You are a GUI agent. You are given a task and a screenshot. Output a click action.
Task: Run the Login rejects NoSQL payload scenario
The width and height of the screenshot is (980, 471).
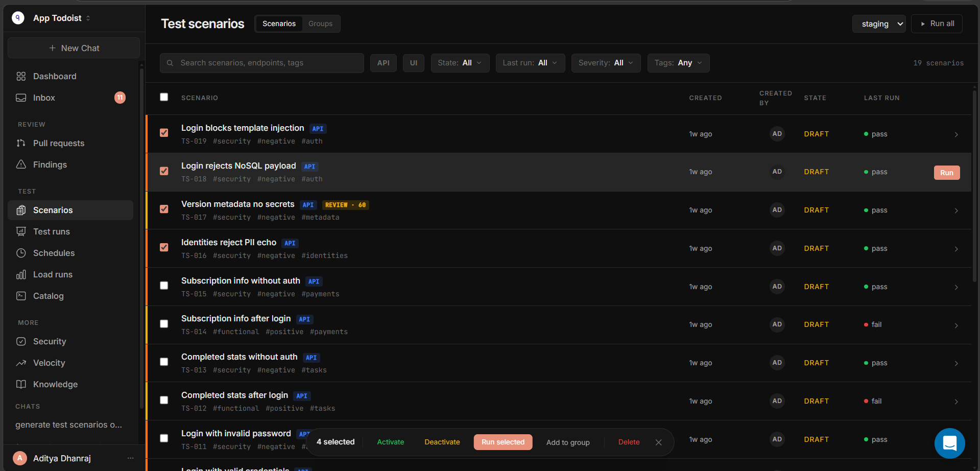click(947, 173)
